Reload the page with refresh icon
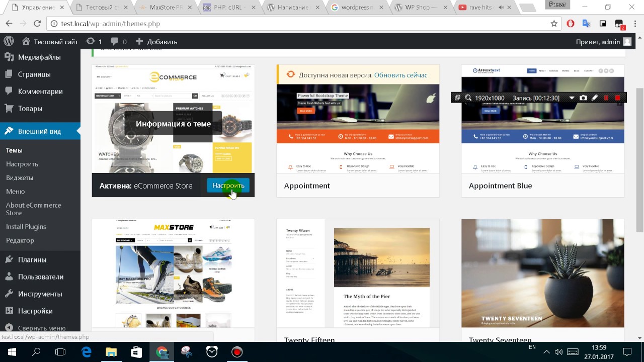Image resolution: width=644 pixels, height=362 pixels. 37,24
